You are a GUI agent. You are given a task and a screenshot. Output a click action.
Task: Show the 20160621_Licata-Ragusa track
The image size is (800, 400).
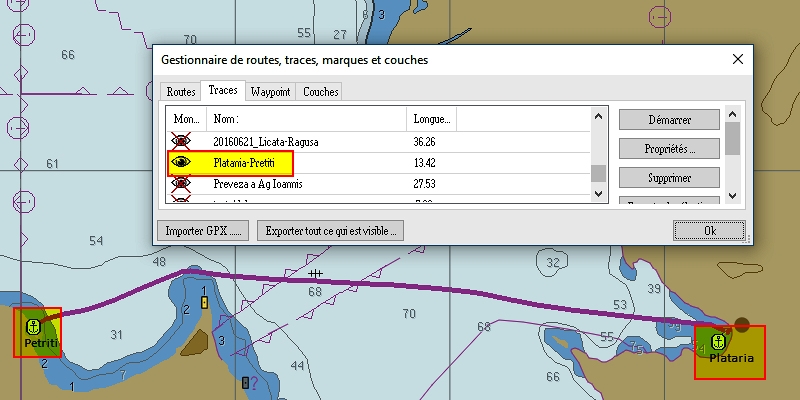pyautogui.click(x=181, y=142)
